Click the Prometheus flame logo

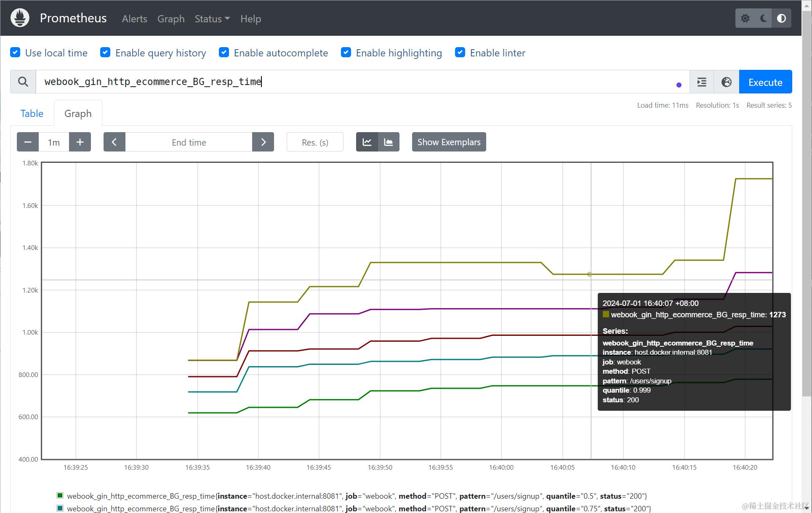coord(20,18)
